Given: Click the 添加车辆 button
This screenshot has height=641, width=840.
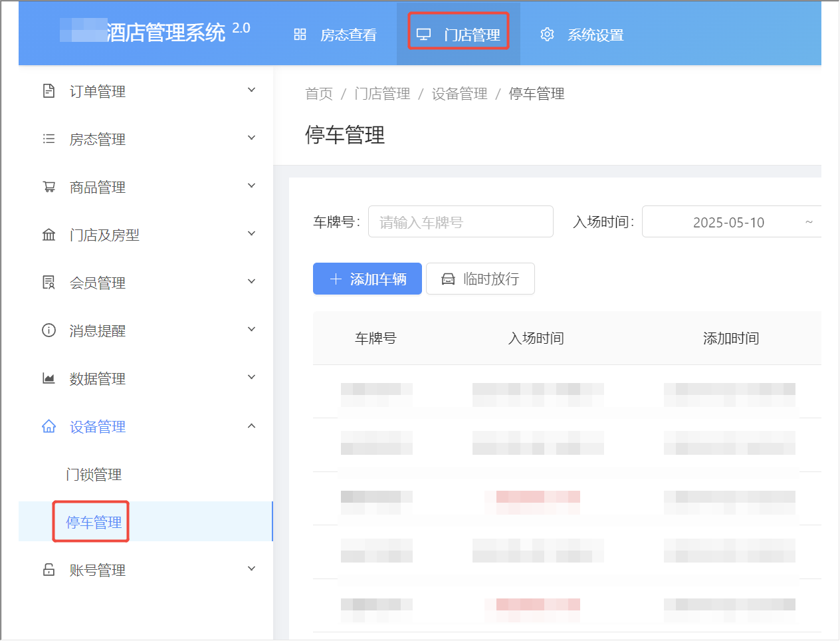Looking at the screenshot, I should 367,279.
